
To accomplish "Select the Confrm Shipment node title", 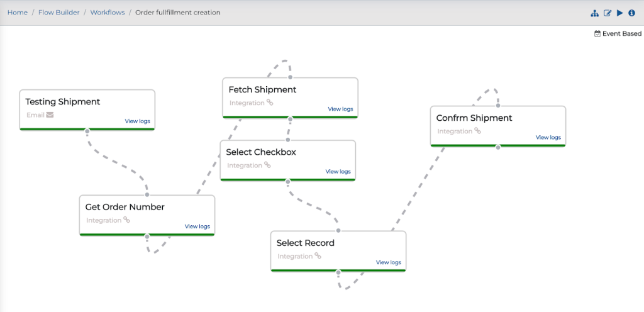I will pos(474,118).
